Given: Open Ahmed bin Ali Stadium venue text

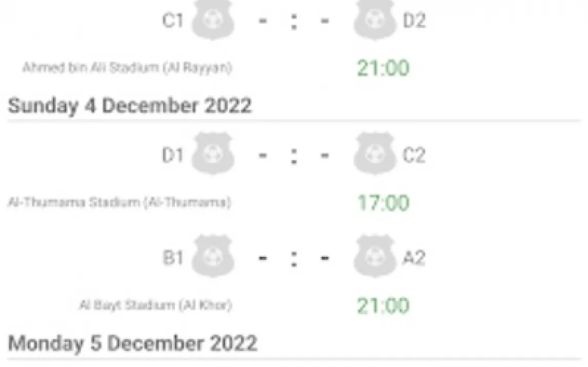Looking at the screenshot, I should pos(127,68).
